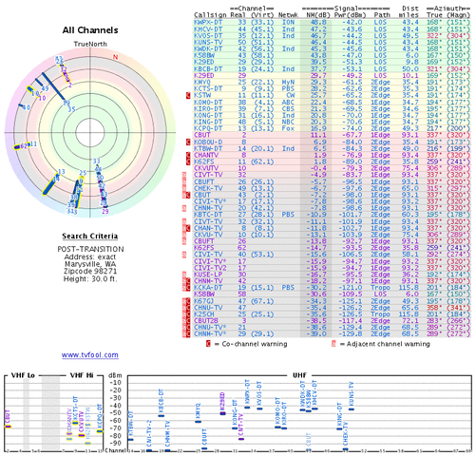
Task: Click the KCPQ-DT marker in VHF Hi chart
Action: coord(100,431)
